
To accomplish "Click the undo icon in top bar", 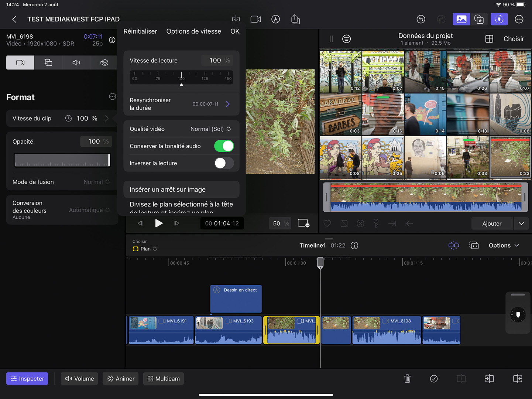I will coord(421,19).
